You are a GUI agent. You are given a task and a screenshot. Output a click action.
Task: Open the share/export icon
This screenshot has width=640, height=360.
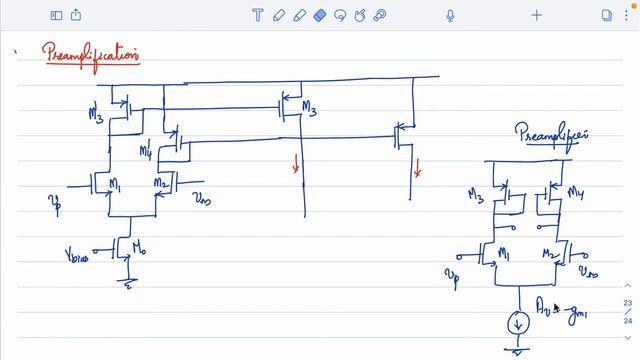point(76,15)
